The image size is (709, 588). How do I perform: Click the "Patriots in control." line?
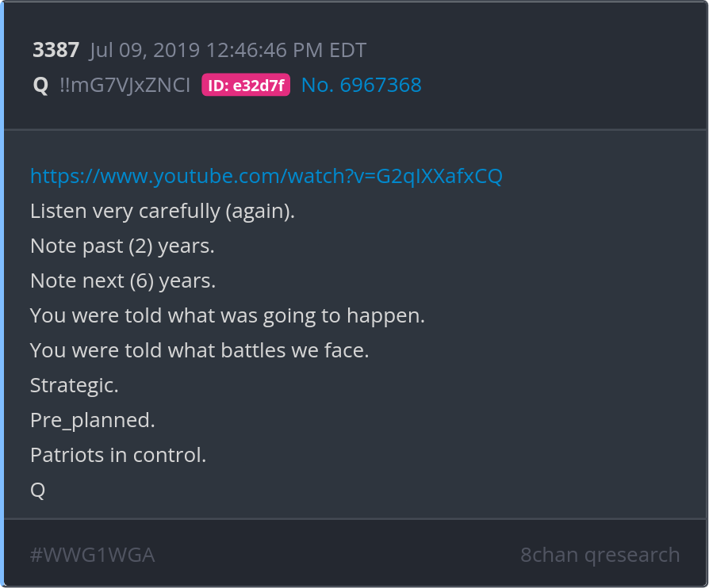(118, 456)
